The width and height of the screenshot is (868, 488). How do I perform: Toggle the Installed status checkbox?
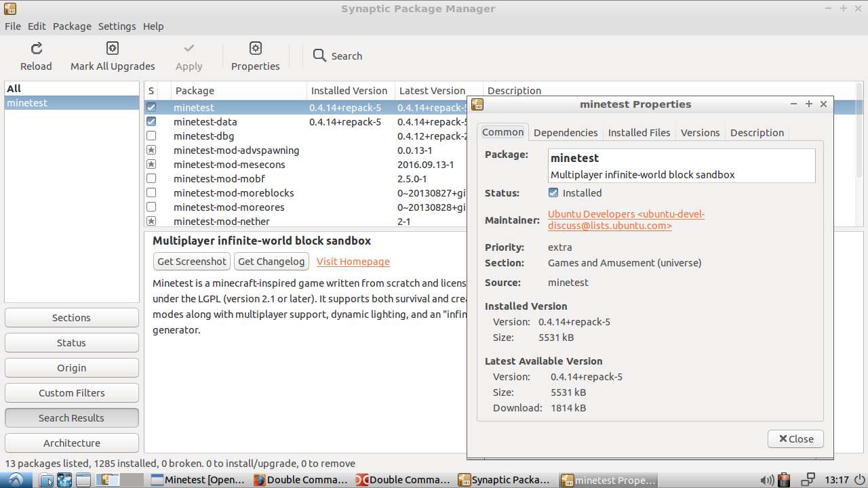[553, 192]
